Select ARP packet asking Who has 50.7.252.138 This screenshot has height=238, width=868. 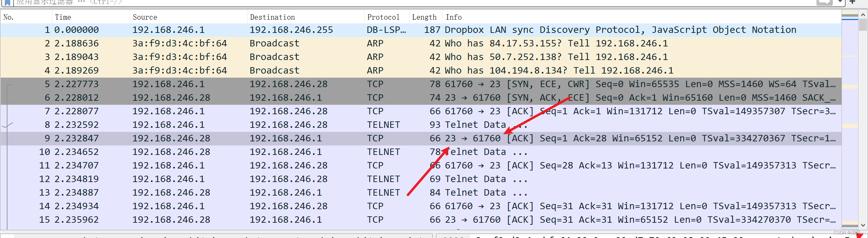pos(421,57)
